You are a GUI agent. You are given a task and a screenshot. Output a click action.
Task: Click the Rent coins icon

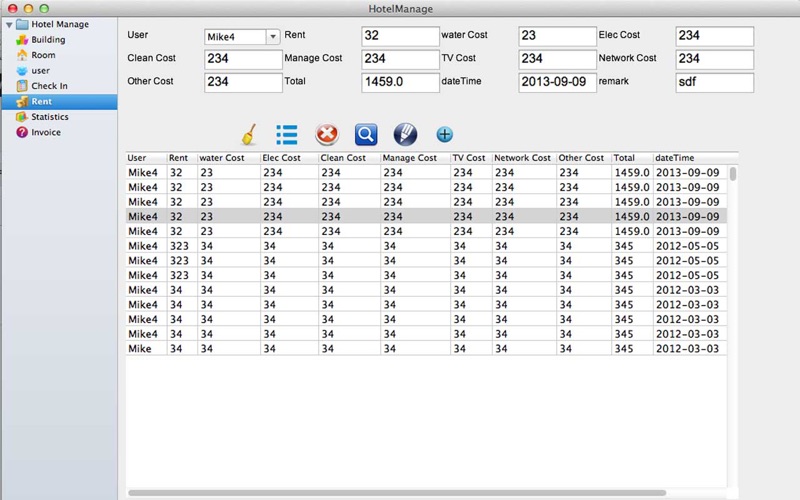21,102
